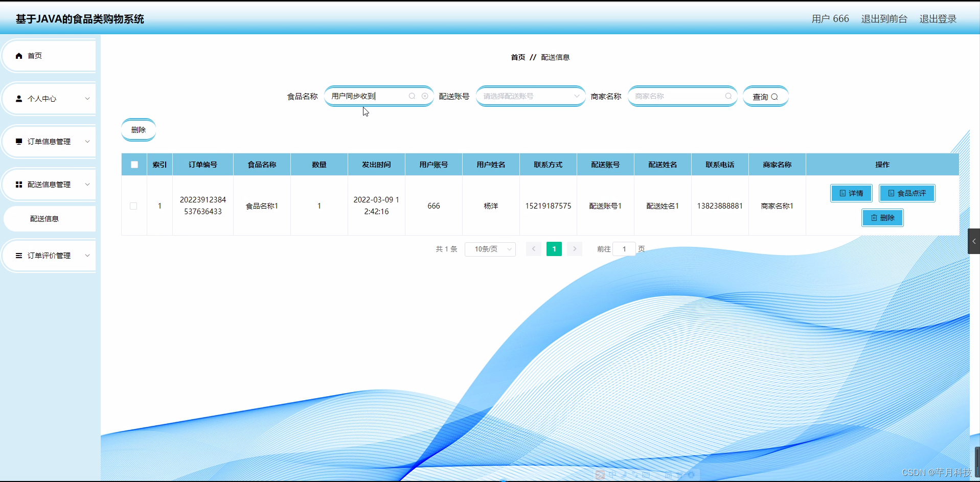Open 订单信息管理 via its sidebar icon
Screen dimensions: 980x482
point(19,141)
